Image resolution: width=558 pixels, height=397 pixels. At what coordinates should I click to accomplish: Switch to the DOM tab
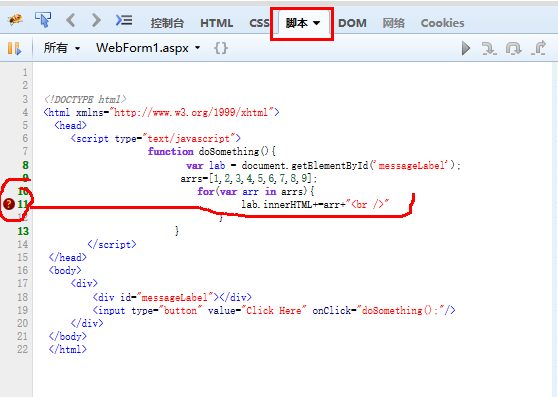(x=352, y=23)
